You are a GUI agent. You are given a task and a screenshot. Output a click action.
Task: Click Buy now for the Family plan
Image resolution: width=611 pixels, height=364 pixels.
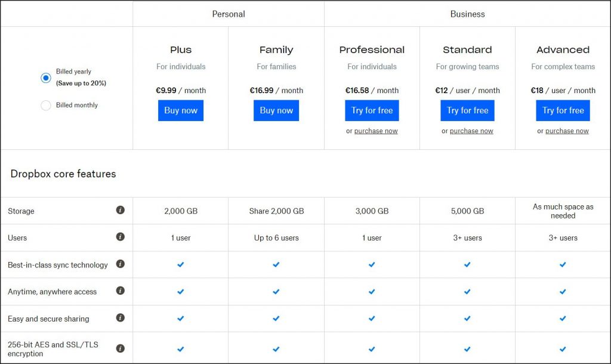[x=276, y=110]
